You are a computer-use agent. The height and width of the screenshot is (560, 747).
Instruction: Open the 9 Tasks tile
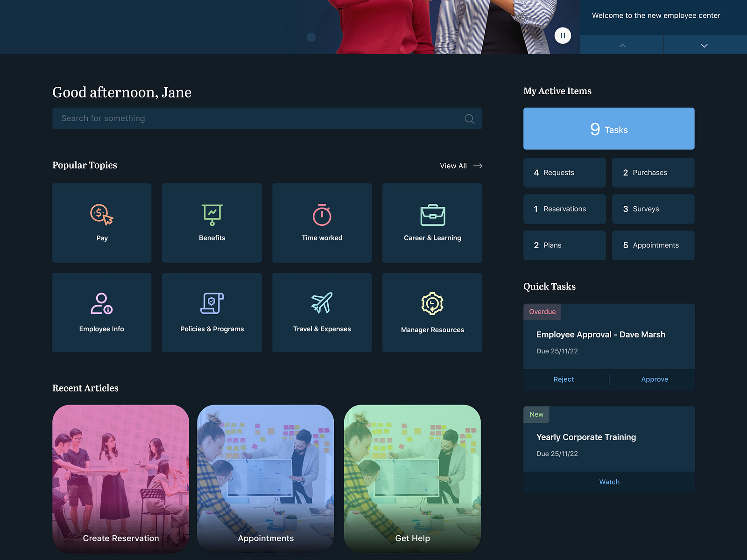(609, 129)
